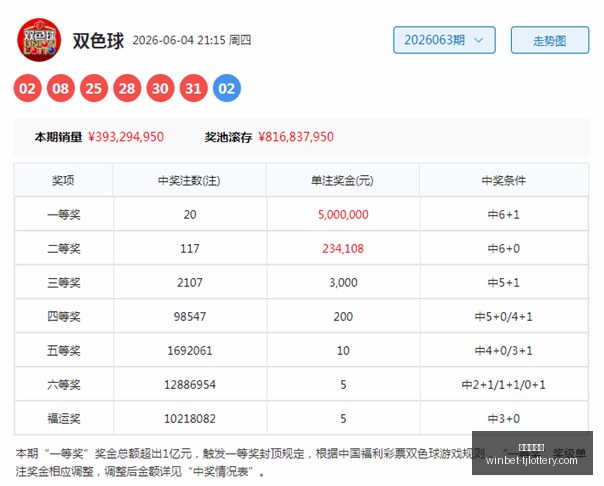Click the first prize amount 5,000,000
604x486 pixels.
tap(343, 215)
